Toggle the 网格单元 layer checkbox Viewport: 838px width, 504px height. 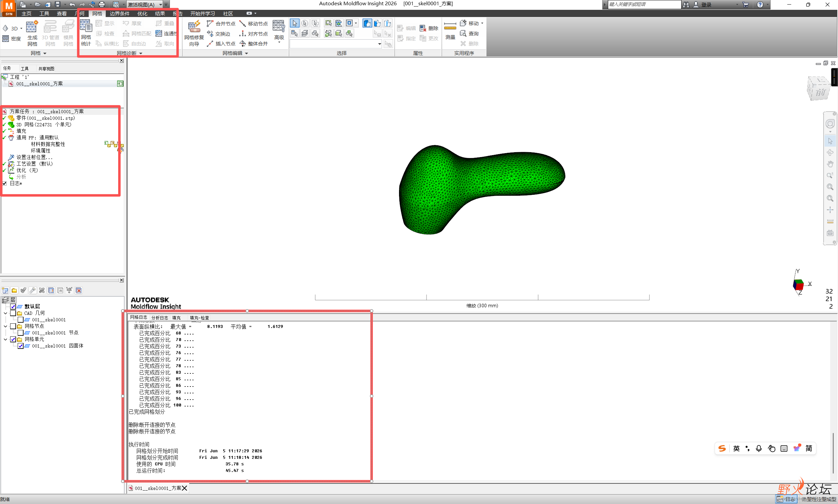[x=13, y=339]
